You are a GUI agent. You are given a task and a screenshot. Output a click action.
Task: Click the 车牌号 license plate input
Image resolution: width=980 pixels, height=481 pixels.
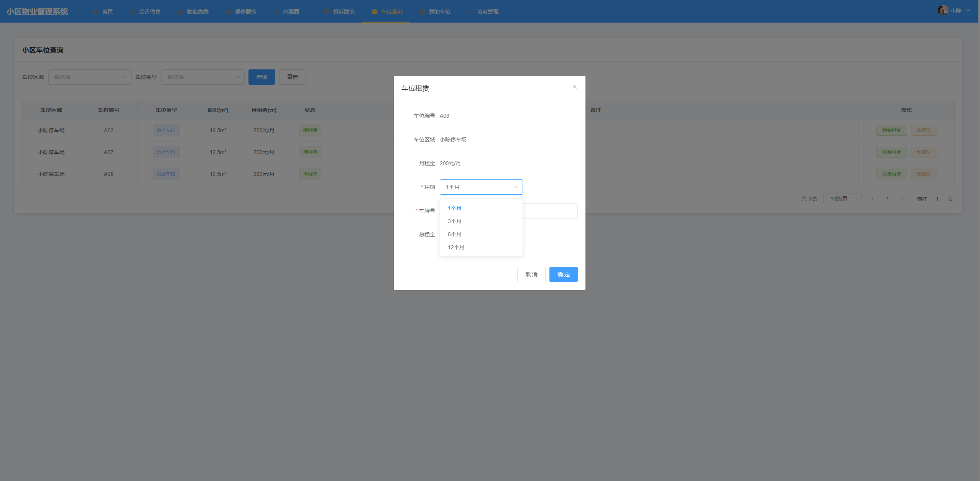550,211
